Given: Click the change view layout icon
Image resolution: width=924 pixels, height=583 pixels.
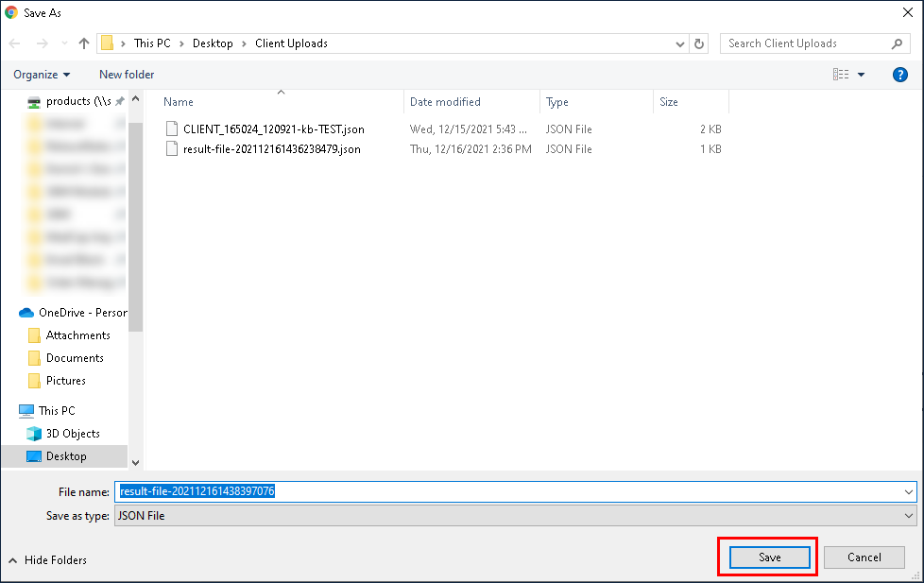Looking at the screenshot, I should tap(840, 75).
